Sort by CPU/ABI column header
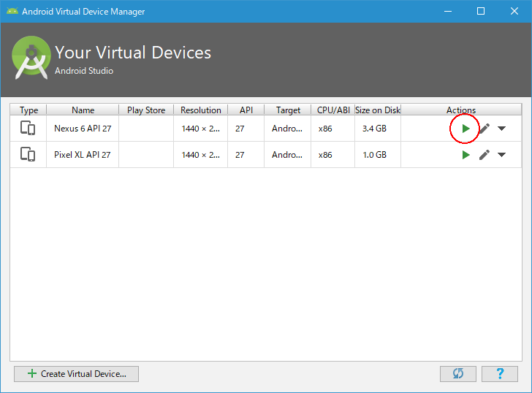 pos(333,110)
